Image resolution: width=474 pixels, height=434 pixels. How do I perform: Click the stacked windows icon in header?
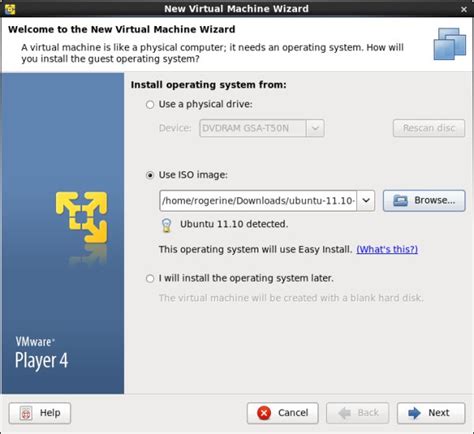(x=450, y=44)
